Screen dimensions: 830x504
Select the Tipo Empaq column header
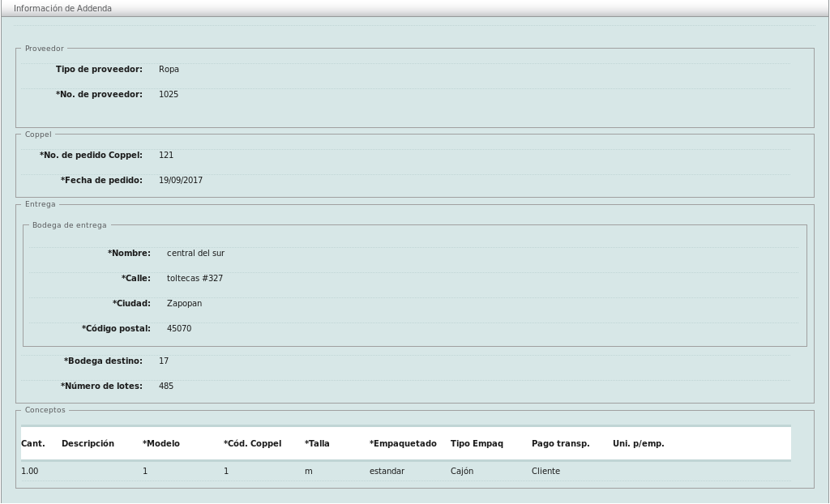click(477, 444)
